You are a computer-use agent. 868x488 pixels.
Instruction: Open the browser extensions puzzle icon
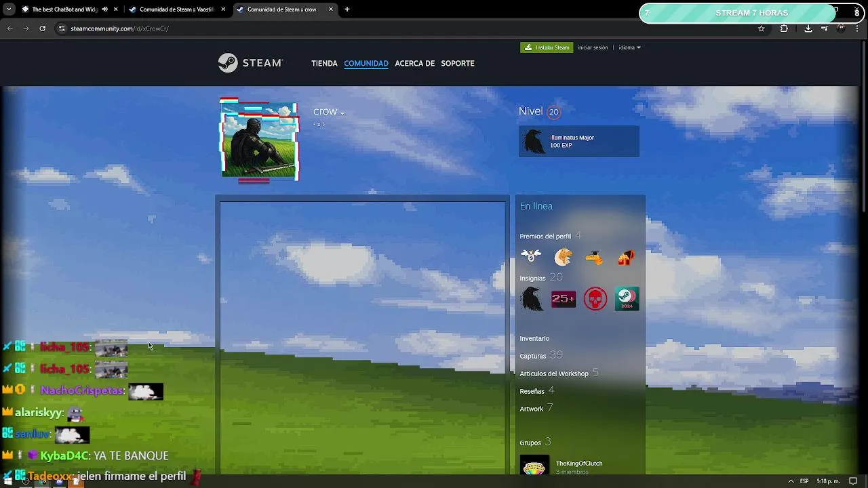coord(784,28)
